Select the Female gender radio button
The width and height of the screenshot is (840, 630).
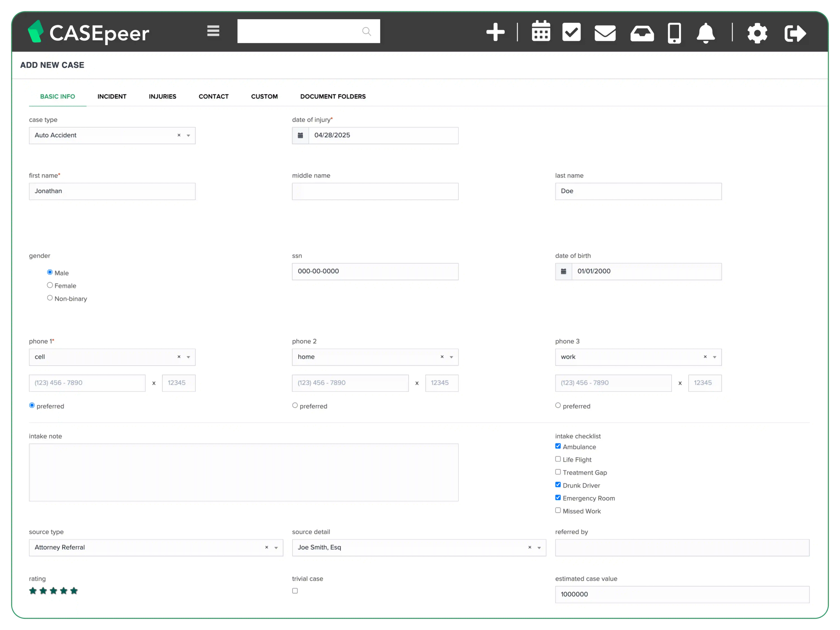[50, 285]
